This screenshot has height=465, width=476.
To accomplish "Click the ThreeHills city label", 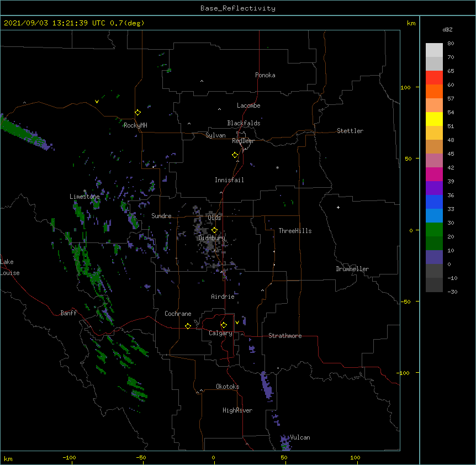I will [295, 231].
